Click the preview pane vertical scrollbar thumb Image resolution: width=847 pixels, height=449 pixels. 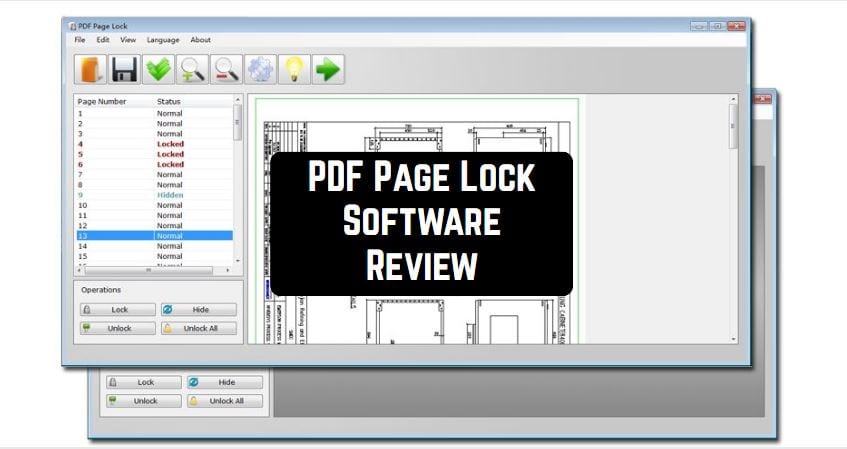click(733, 126)
